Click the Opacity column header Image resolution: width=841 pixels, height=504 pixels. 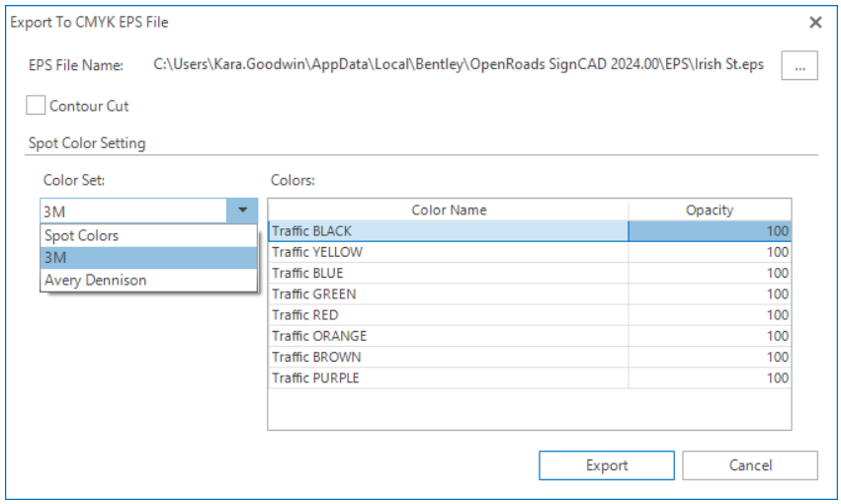pyautogui.click(x=710, y=210)
